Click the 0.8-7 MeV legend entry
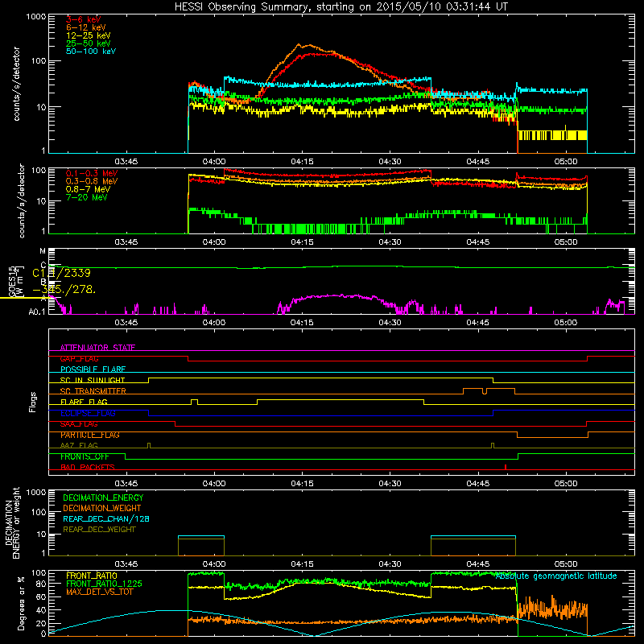The height and width of the screenshot is (644, 644). coord(89,189)
